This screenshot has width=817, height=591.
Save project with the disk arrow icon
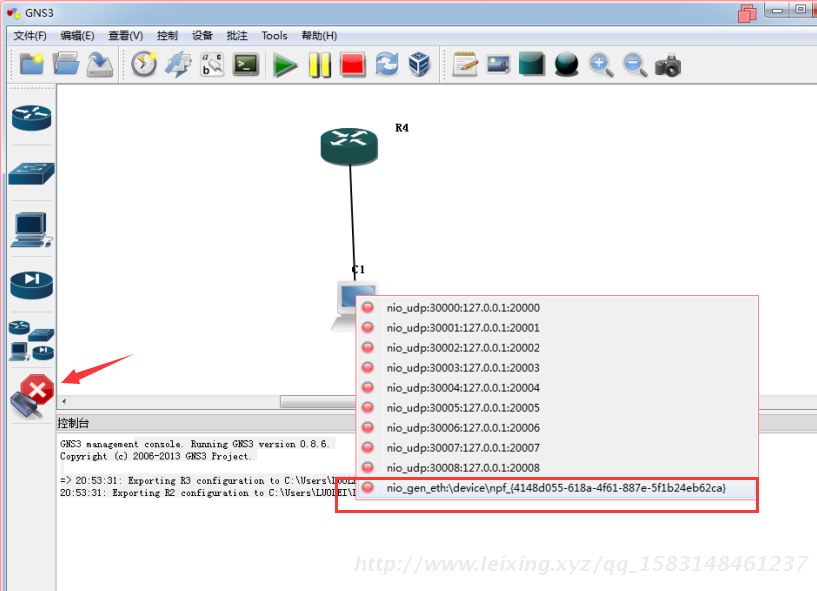coord(100,65)
